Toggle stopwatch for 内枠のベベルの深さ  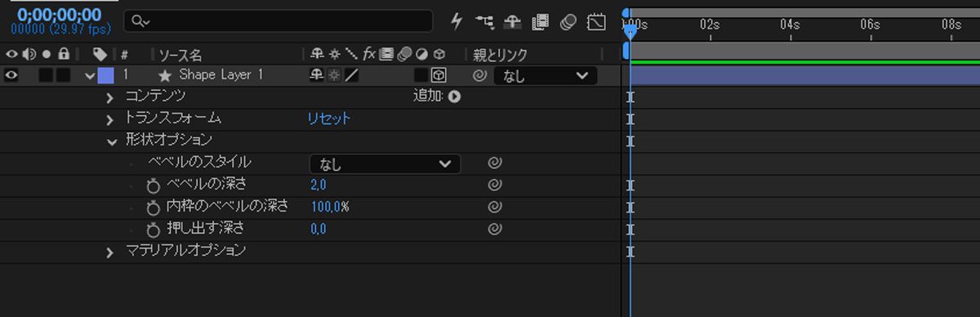tap(153, 207)
